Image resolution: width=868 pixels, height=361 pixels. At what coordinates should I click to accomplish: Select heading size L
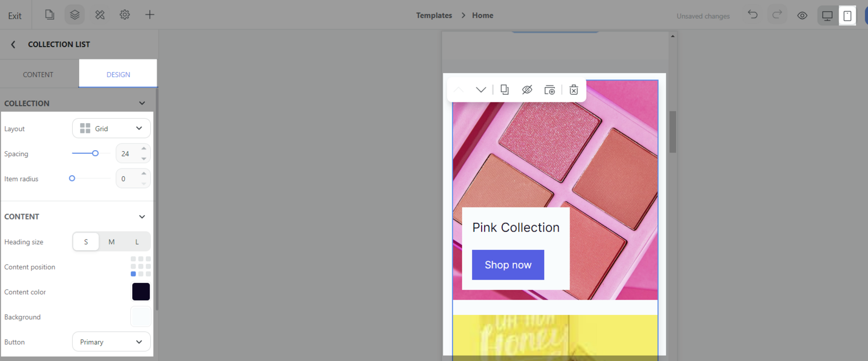[137, 242]
